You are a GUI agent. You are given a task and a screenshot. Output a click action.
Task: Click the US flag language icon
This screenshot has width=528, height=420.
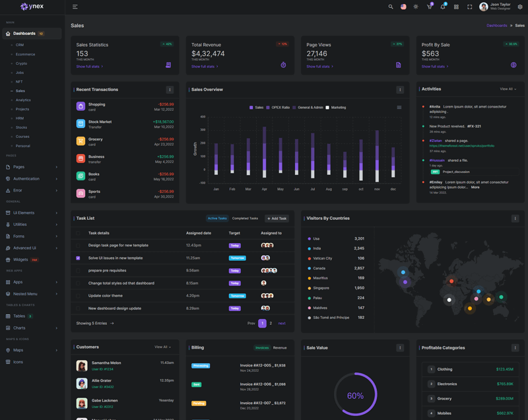click(x=403, y=7)
